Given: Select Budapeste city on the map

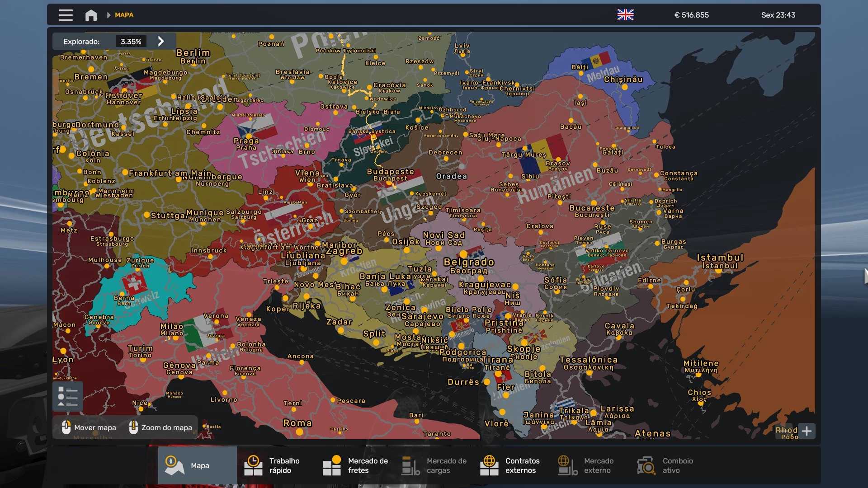Looking at the screenshot, I should tap(390, 172).
